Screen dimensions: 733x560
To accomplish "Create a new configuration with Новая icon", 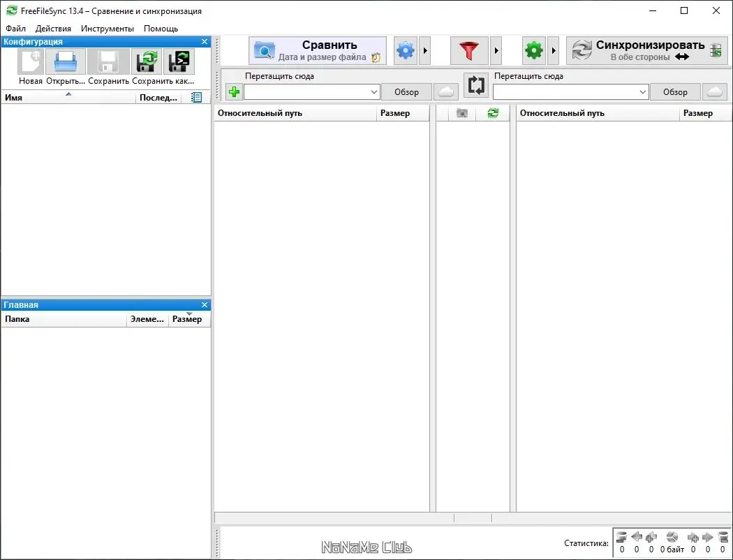I will click(x=31, y=61).
